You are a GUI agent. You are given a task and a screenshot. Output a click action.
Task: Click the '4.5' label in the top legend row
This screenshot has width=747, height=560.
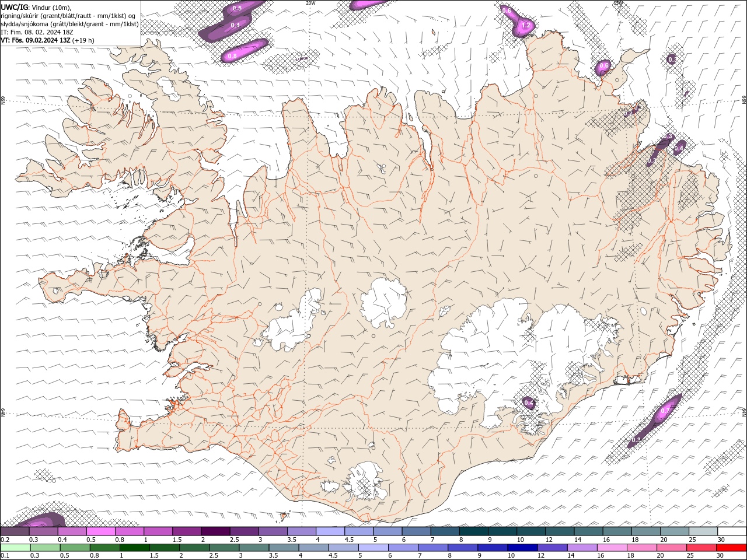point(349,540)
